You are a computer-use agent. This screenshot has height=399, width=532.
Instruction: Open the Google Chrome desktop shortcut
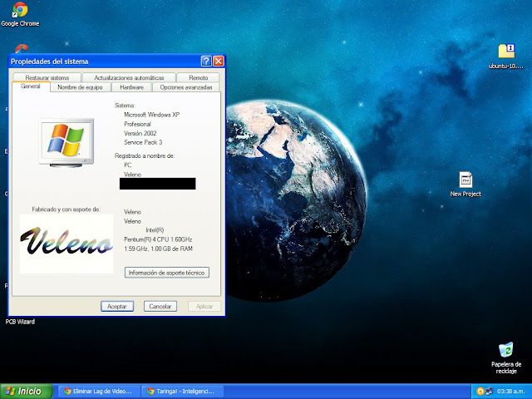[x=19, y=10]
